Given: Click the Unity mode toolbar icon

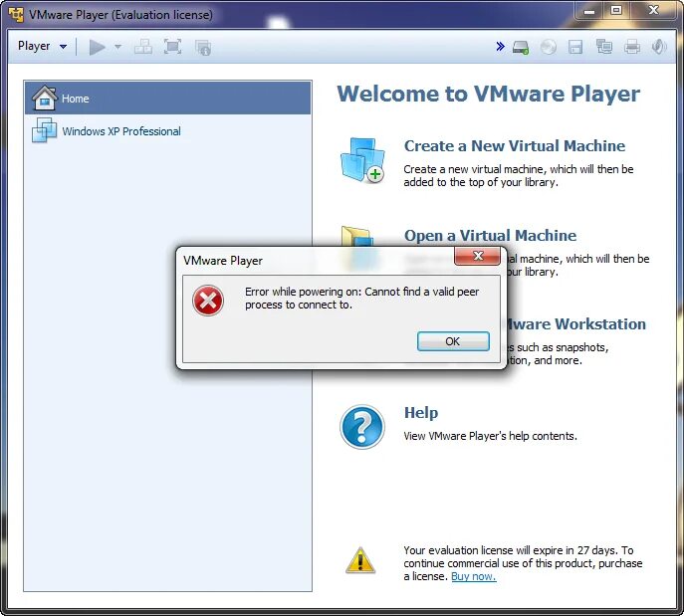Looking at the screenshot, I should coord(203,47).
